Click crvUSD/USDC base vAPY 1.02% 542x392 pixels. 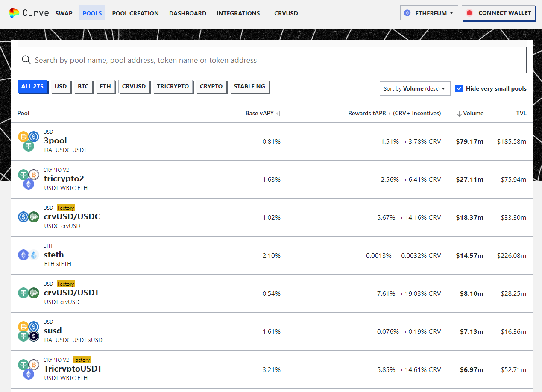pos(272,218)
